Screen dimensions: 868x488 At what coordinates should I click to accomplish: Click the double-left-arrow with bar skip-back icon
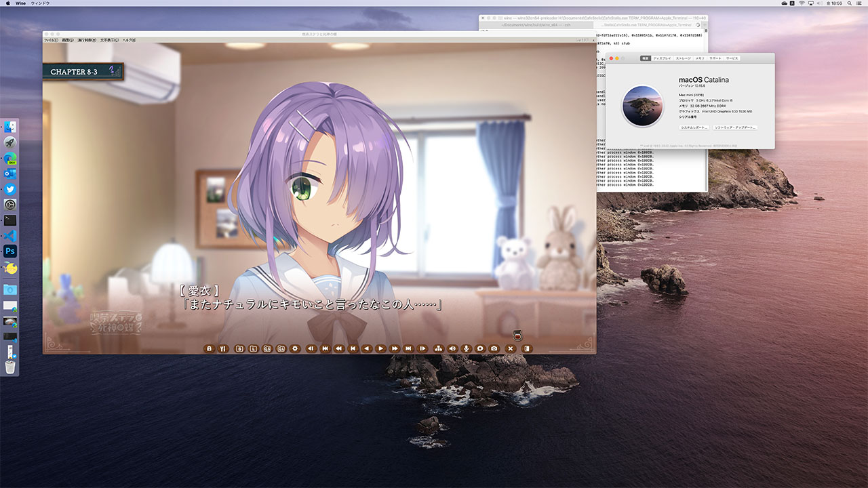(325, 348)
